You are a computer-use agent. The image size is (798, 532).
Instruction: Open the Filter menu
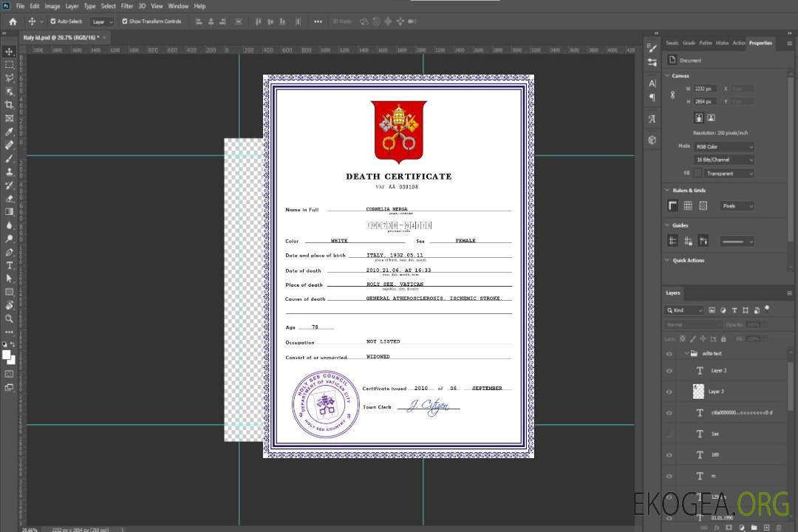pos(127,6)
